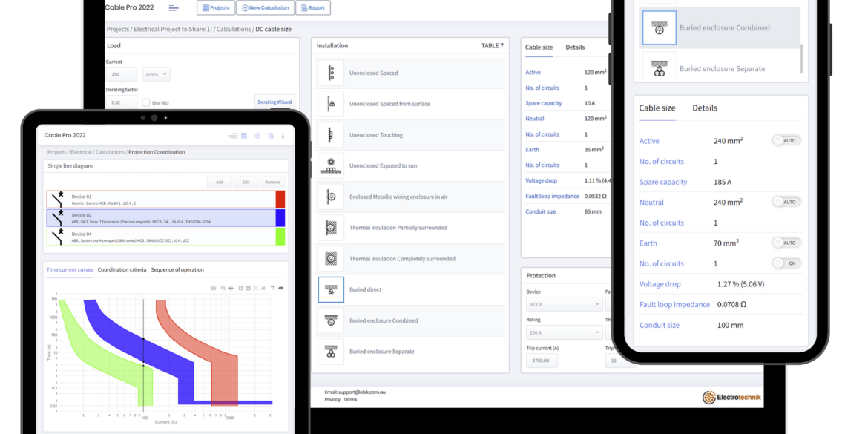This screenshot has height=434, width=868.
Task: Click Edit in Single line diagram
Action: (246, 182)
